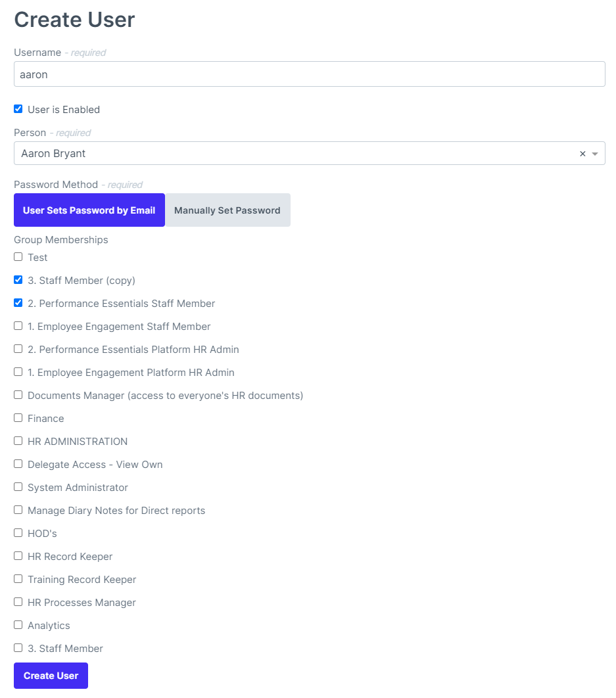The height and width of the screenshot is (698, 616).
Task: Enable "1. Employee Engagement Staff Member" membership
Action: tap(18, 325)
